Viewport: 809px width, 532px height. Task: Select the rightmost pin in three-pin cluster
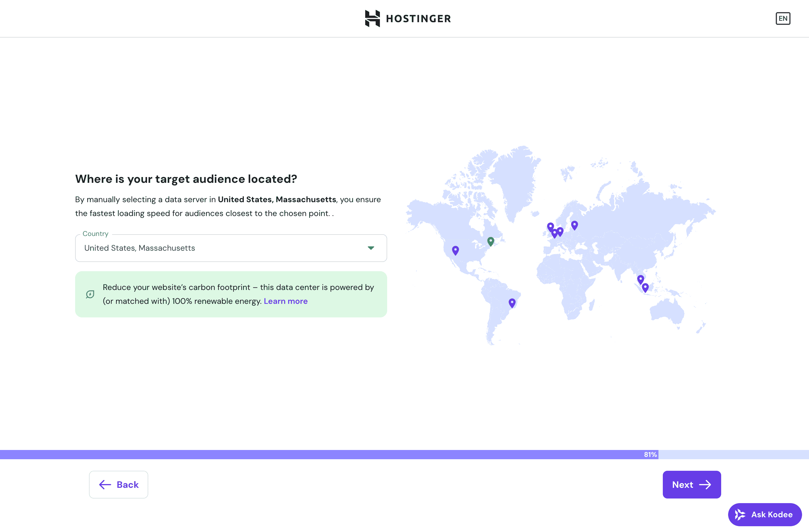pos(560,231)
